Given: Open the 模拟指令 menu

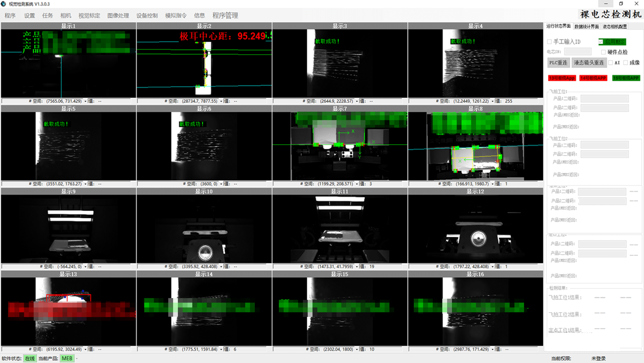Looking at the screenshot, I should pyautogui.click(x=176, y=15).
